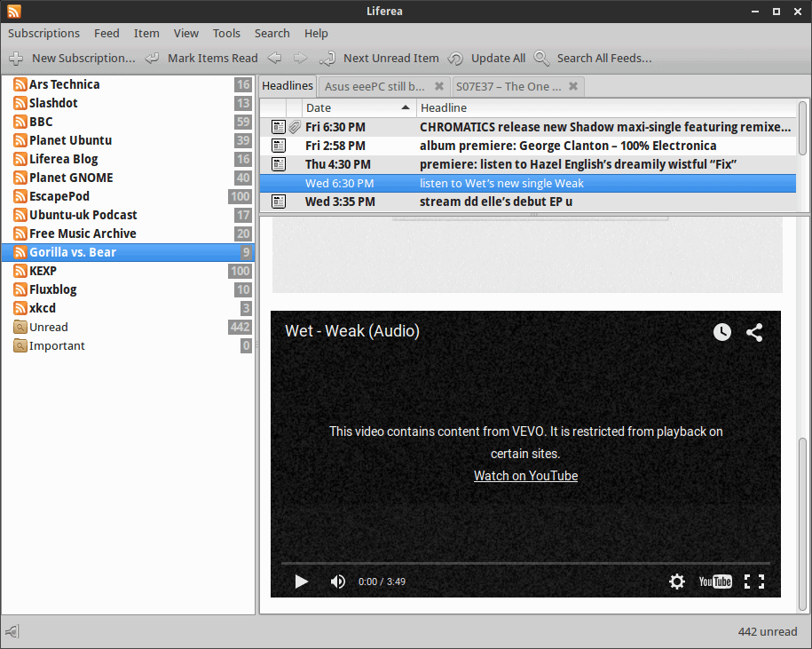Follow the Watch on YouTube link
812x649 pixels.
(x=525, y=476)
